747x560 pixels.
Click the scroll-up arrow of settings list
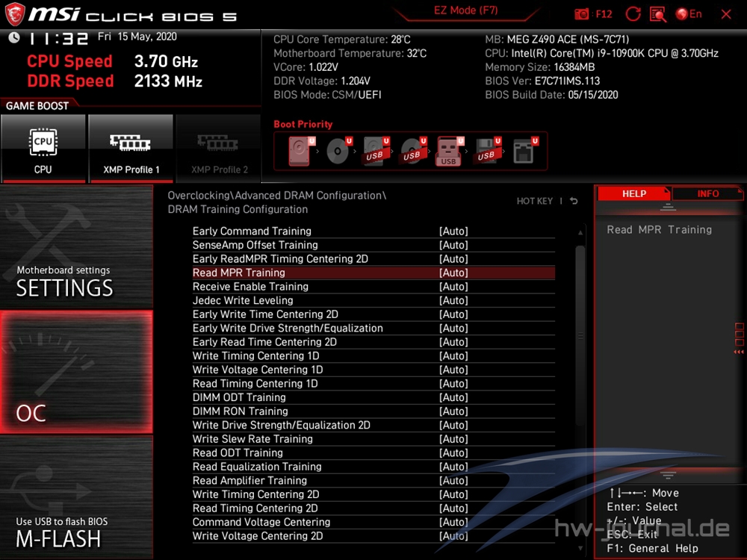[x=580, y=232]
